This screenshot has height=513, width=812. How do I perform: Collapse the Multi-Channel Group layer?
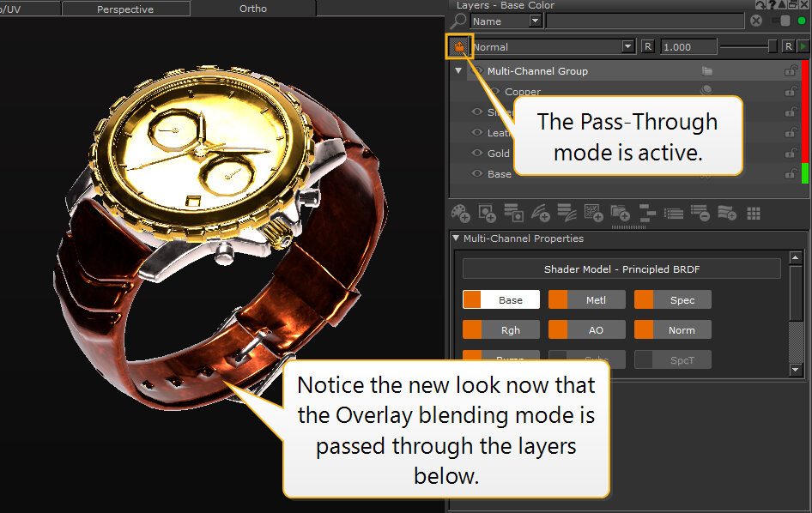[x=458, y=71]
